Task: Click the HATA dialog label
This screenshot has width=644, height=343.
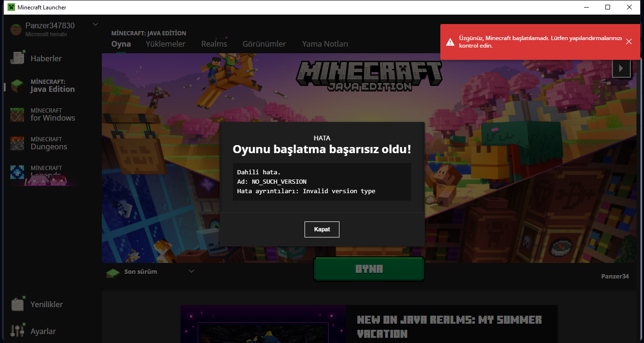Action: click(322, 138)
